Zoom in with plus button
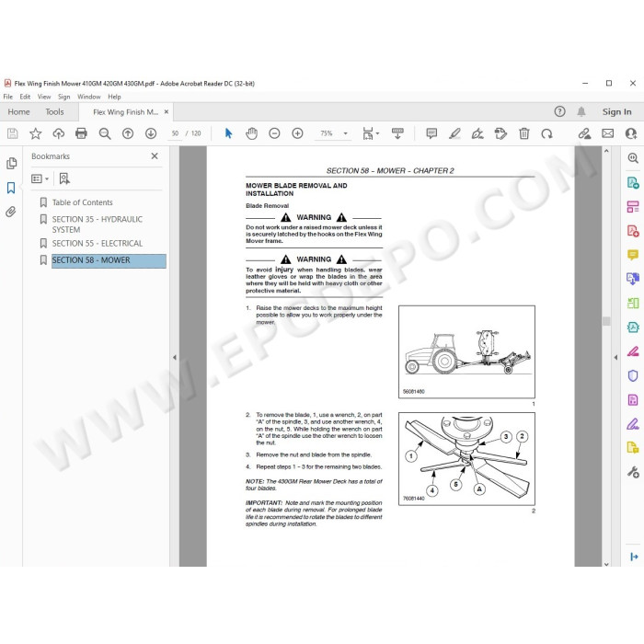Screen dimensions: 644x644 tap(297, 133)
